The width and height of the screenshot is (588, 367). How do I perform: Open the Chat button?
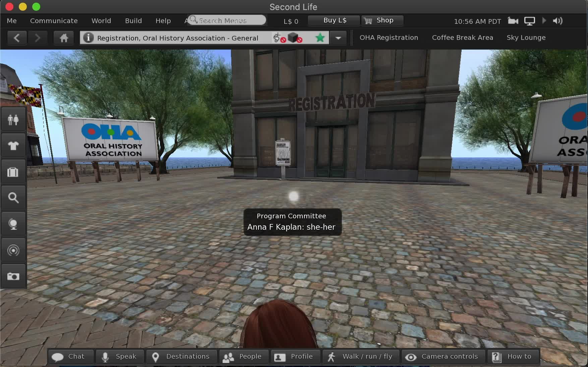tap(71, 357)
